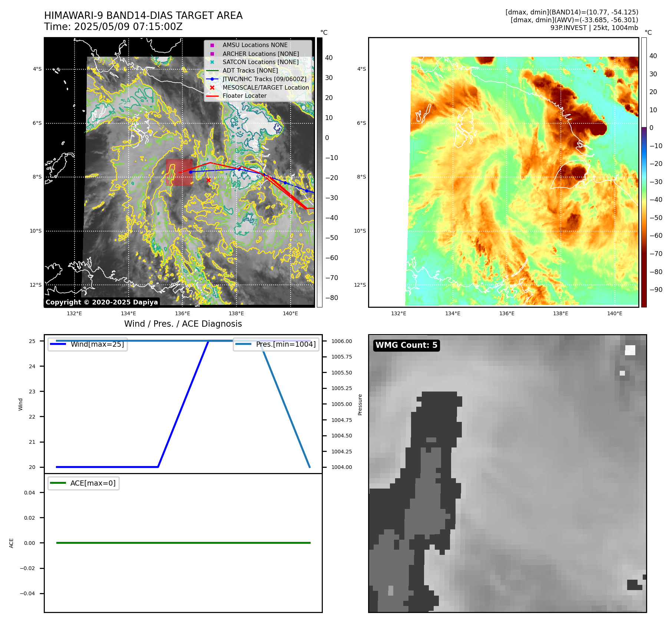This screenshot has width=672, height=626.
Task: Click the '1004.00' pressure axis tick
Action: 342,467
